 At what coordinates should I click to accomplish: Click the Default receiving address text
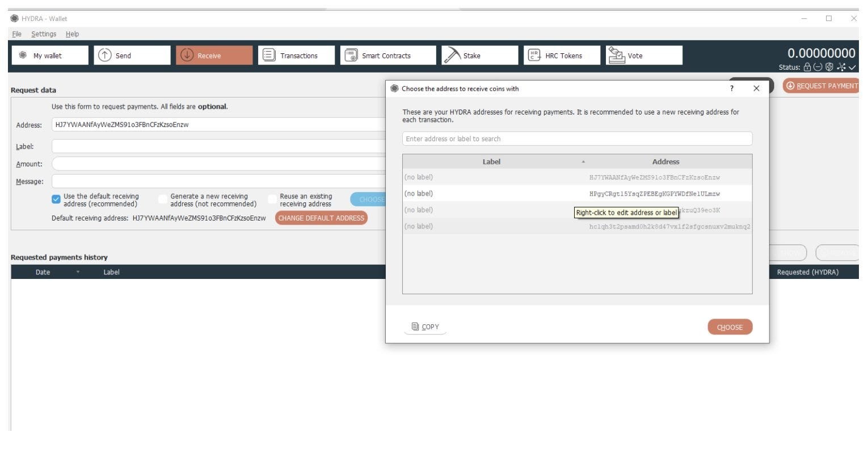(158, 218)
